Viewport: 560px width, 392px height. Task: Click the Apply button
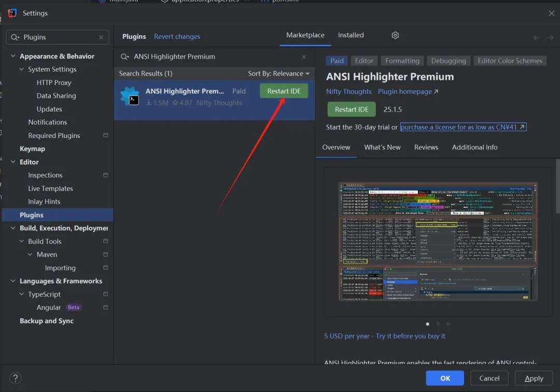tap(534, 378)
